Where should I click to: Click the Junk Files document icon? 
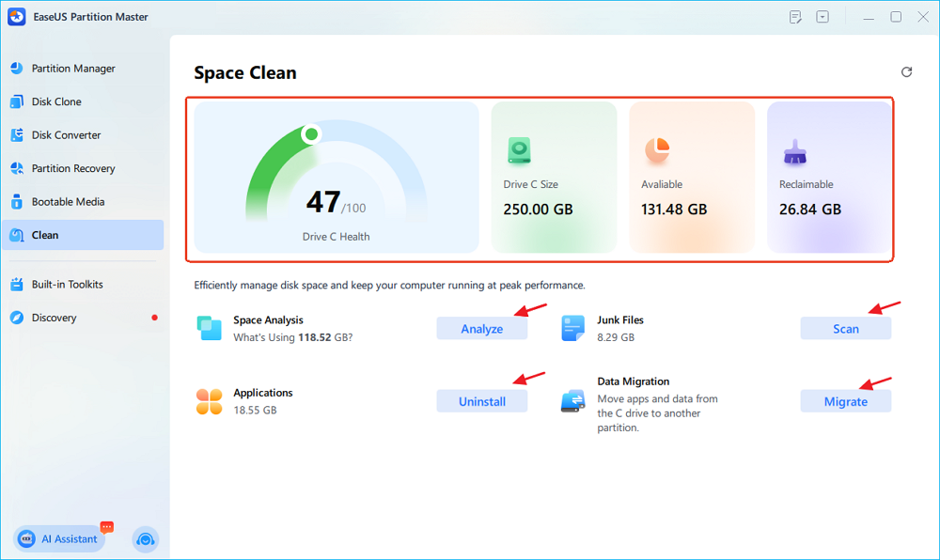572,328
